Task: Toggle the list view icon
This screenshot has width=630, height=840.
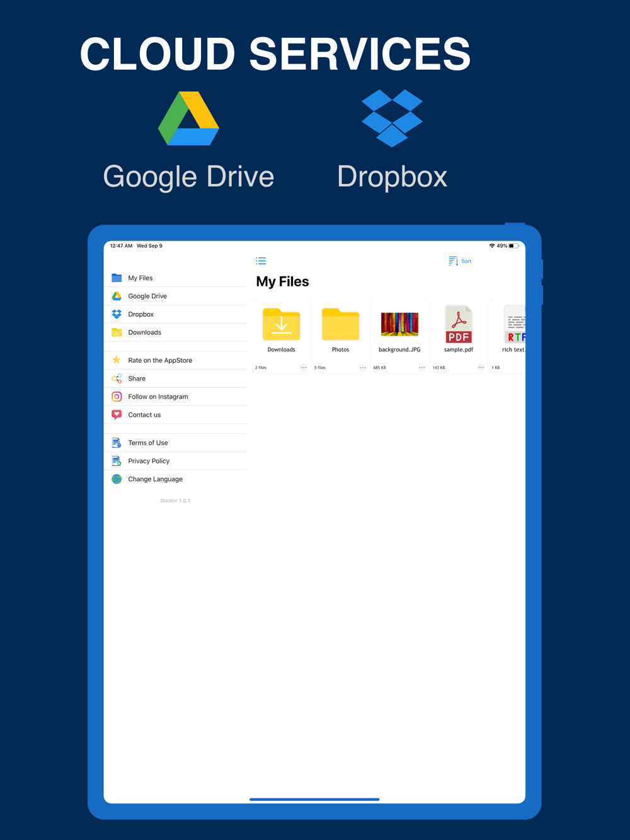Action: click(261, 261)
